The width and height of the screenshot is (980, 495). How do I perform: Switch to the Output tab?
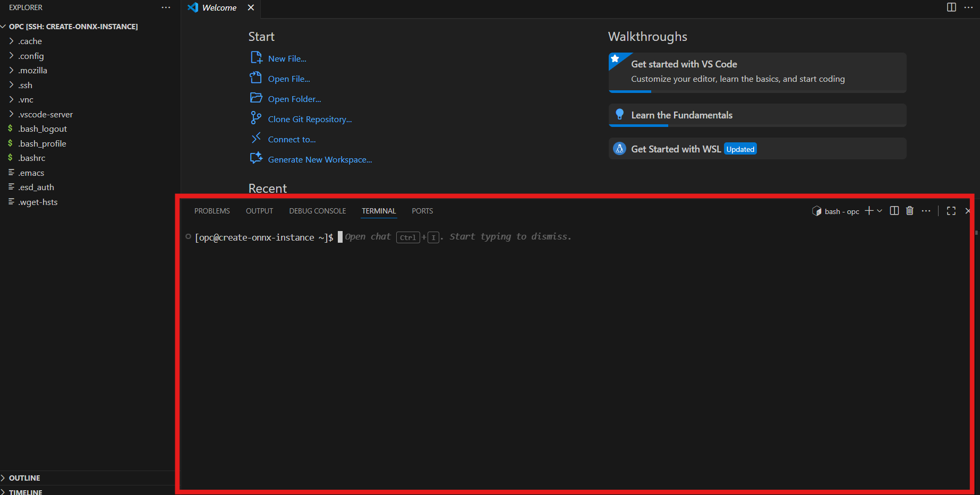point(259,211)
